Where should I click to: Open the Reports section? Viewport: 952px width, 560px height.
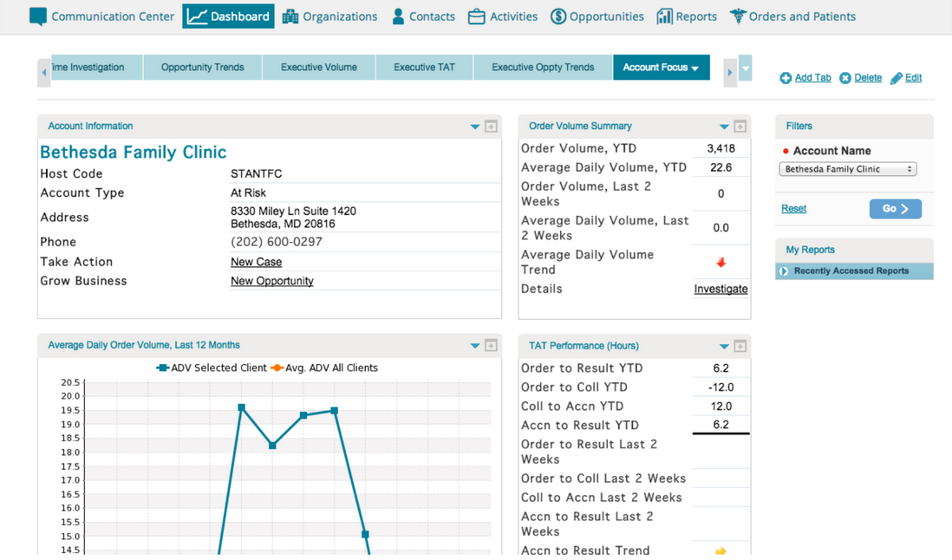tap(687, 16)
